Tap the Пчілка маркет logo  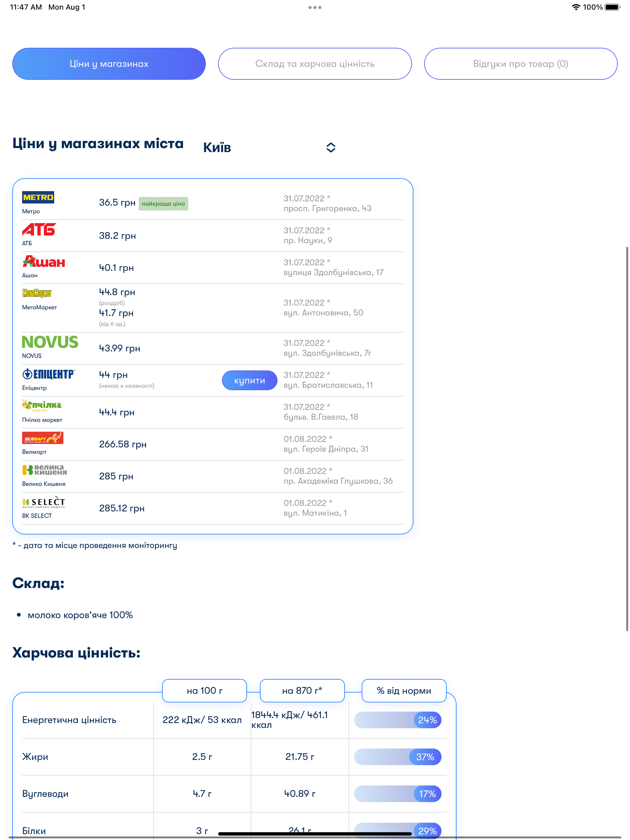pyautogui.click(x=42, y=406)
